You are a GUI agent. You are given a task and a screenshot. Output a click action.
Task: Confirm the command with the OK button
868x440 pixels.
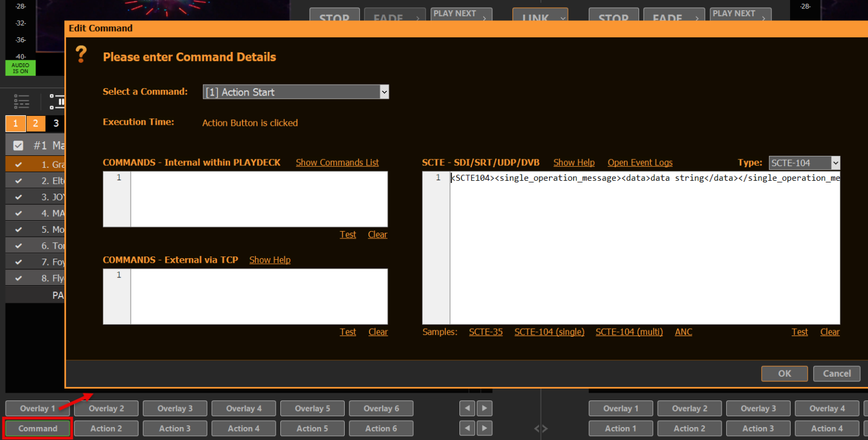click(784, 373)
